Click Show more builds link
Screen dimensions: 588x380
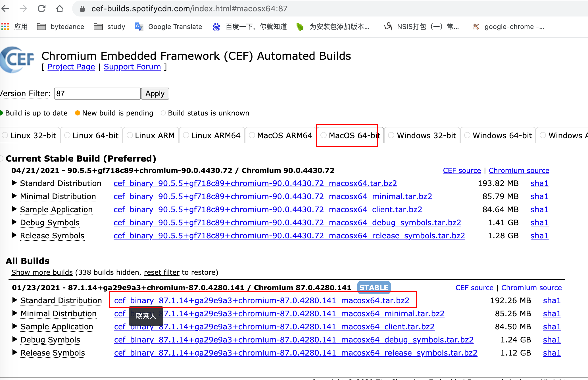click(42, 272)
